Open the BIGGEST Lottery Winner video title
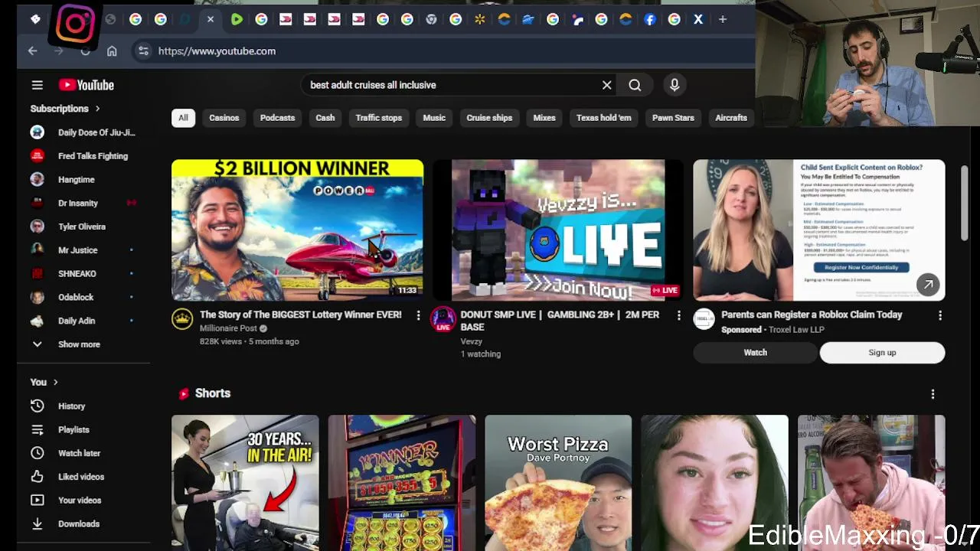This screenshot has height=551, width=980. point(300,315)
